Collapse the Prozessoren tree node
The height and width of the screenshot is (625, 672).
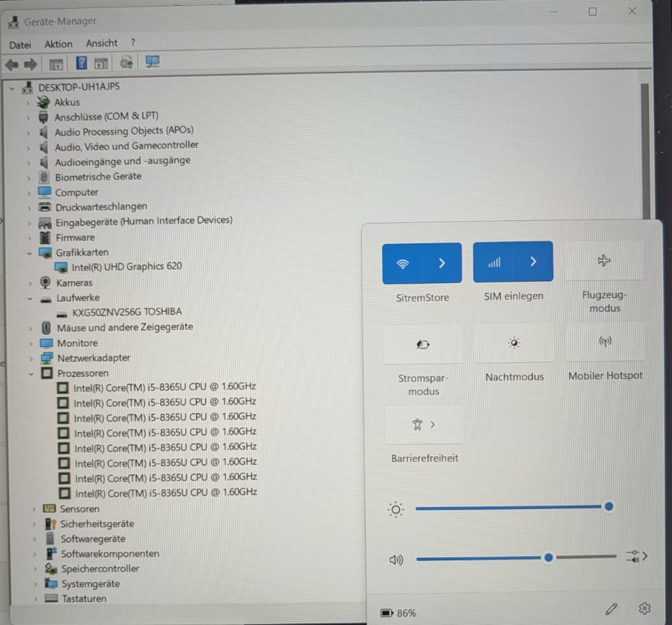coord(31,374)
